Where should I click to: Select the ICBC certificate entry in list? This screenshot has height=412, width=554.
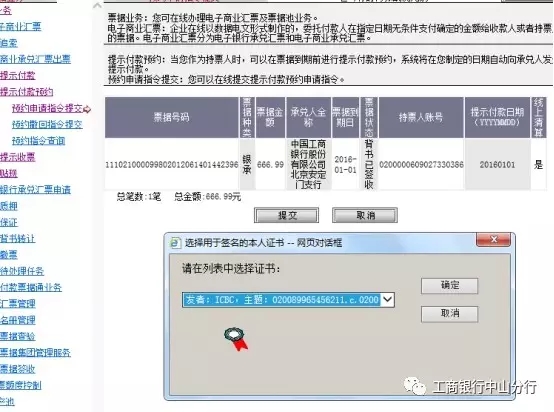pyautogui.click(x=282, y=300)
